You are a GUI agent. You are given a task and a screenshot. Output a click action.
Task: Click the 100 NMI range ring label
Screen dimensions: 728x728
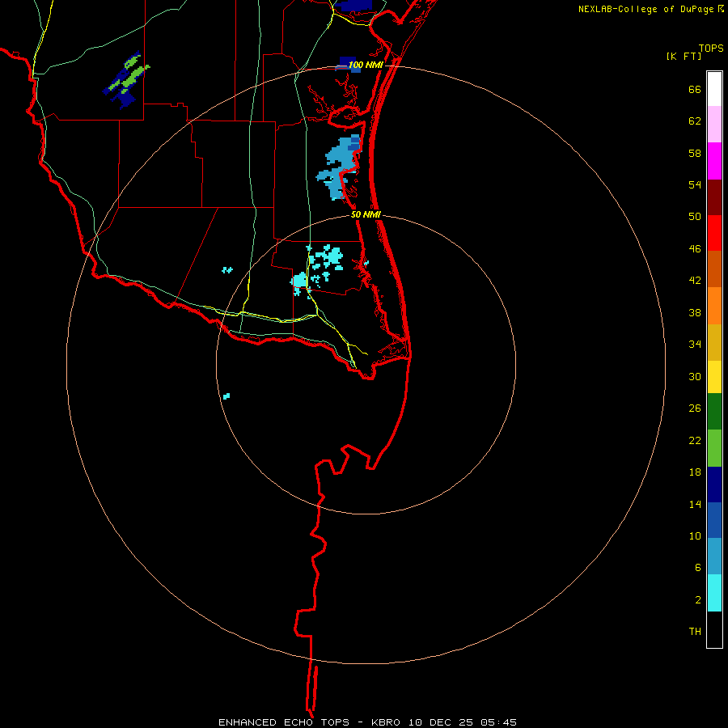366,65
